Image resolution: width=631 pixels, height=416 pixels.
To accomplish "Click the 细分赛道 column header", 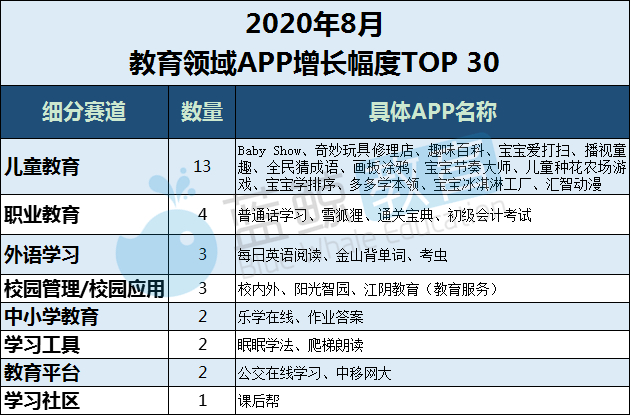I will pos(85,112).
